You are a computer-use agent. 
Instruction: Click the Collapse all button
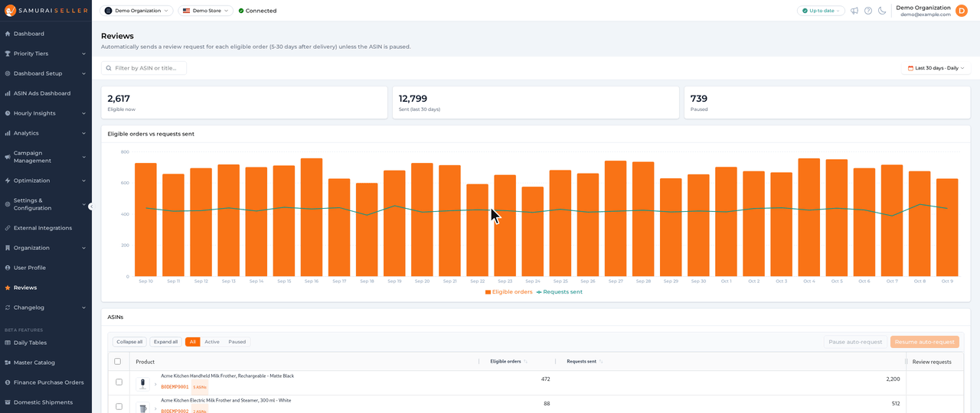[129, 342]
